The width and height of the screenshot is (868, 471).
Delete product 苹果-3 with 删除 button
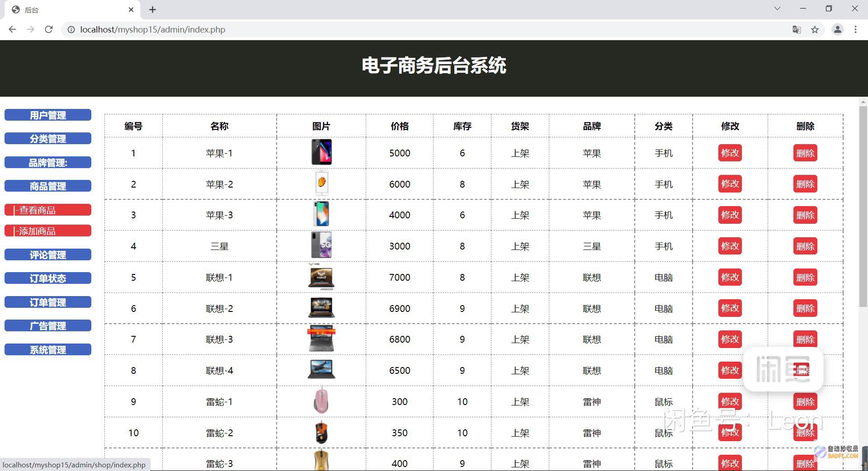point(805,215)
